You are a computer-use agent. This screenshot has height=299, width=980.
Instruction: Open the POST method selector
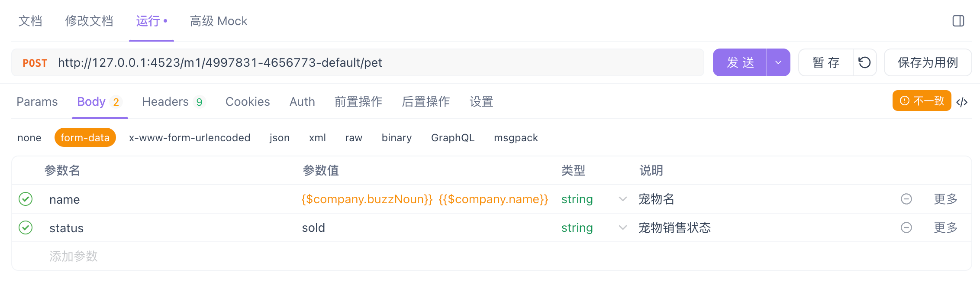click(x=35, y=63)
